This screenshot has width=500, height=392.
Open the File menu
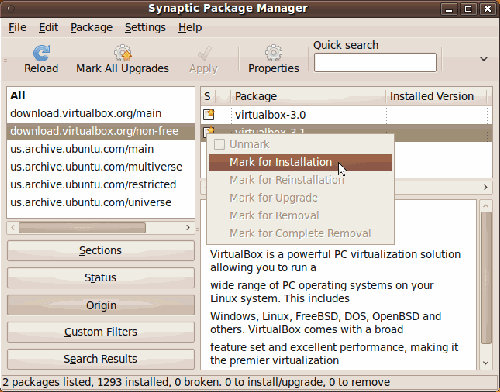[x=17, y=27]
